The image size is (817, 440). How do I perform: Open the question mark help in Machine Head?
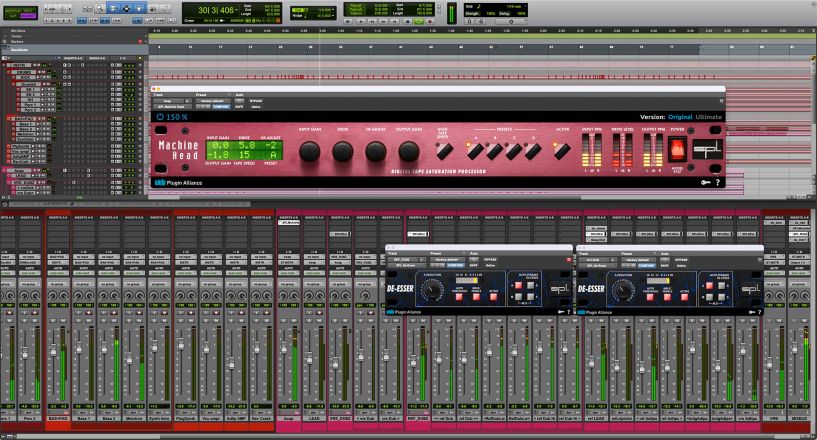(717, 182)
